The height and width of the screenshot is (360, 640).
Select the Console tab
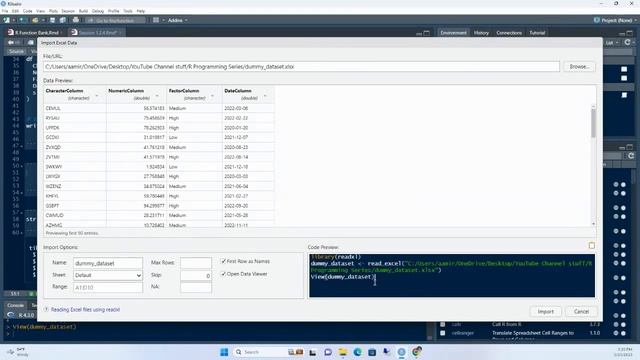16,305
